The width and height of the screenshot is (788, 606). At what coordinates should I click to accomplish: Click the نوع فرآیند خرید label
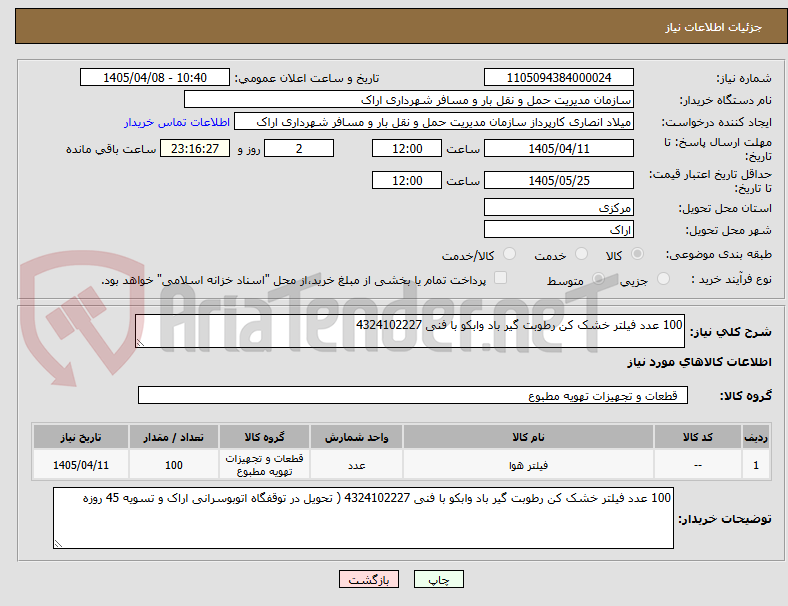732,279
